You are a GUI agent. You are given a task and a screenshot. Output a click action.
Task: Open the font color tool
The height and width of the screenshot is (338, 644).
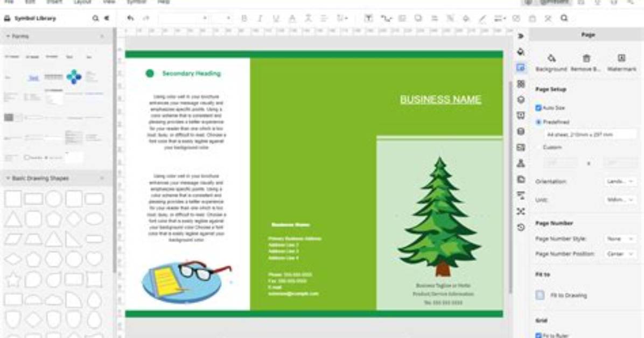292,18
